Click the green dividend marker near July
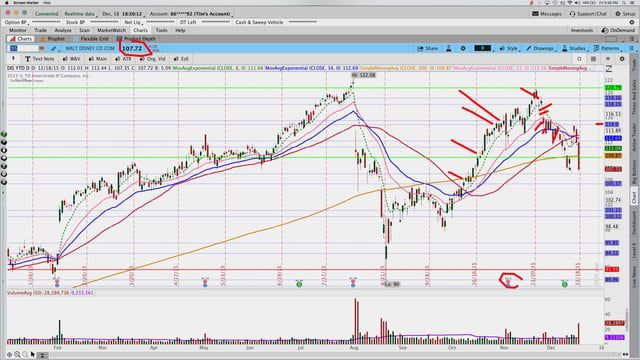 [299, 284]
